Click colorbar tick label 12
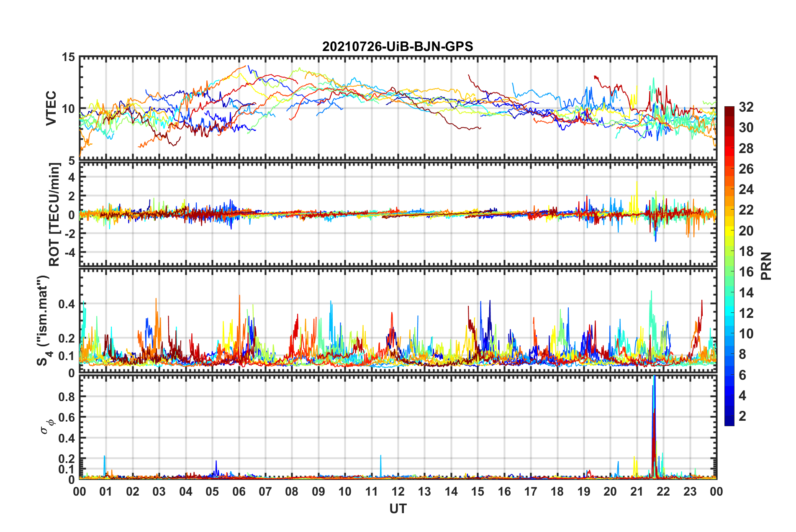This screenshot has width=796, height=532. pos(746,313)
